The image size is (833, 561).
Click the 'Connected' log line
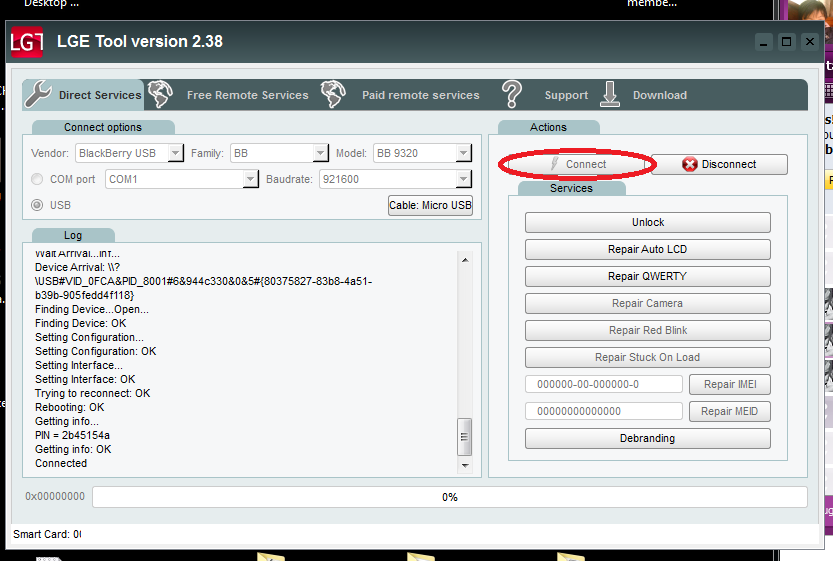tap(61, 463)
